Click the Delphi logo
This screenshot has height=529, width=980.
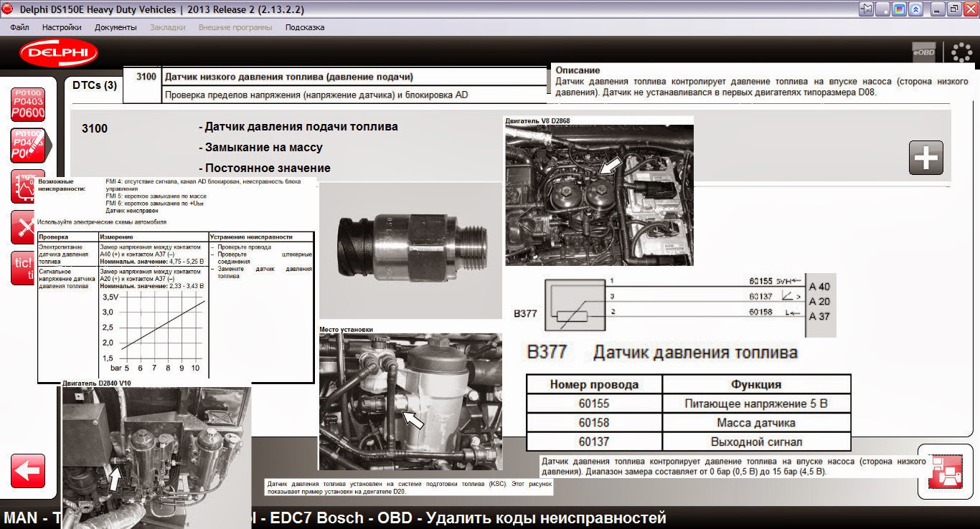click(x=59, y=54)
